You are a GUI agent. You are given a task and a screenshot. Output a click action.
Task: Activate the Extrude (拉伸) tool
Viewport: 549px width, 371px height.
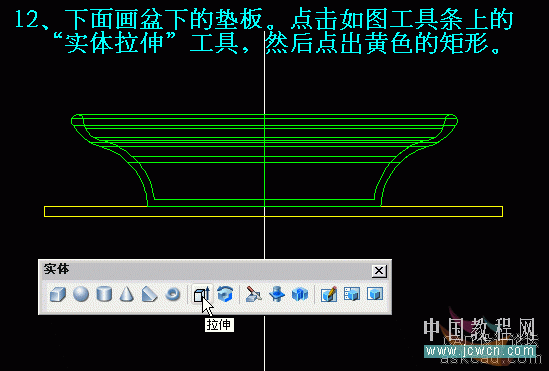coord(202,294)
